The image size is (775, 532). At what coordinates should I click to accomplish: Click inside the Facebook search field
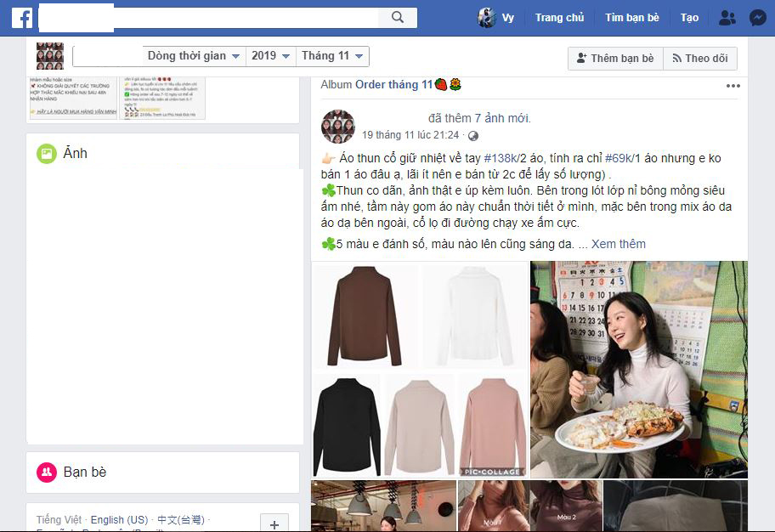click(208, 17)
